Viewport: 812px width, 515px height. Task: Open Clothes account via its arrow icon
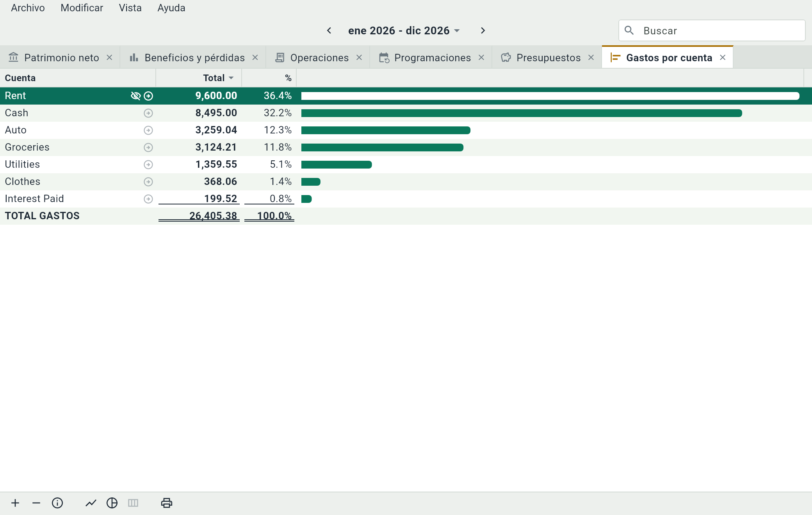pos(148,182)
